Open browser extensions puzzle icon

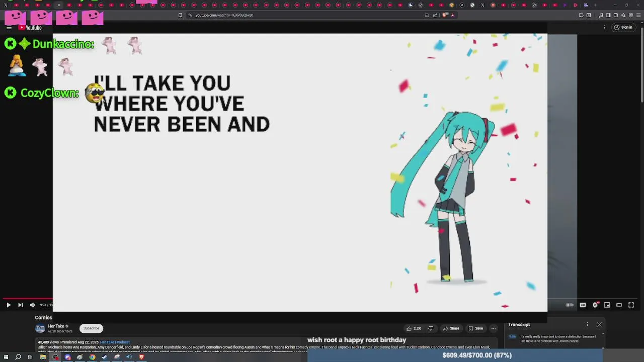point(581,15)
